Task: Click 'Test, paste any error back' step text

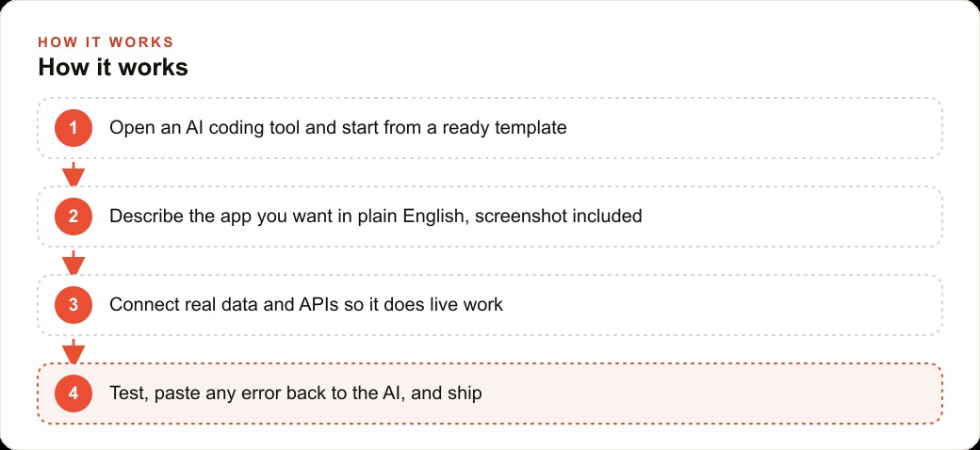Action: click(296, 394)
